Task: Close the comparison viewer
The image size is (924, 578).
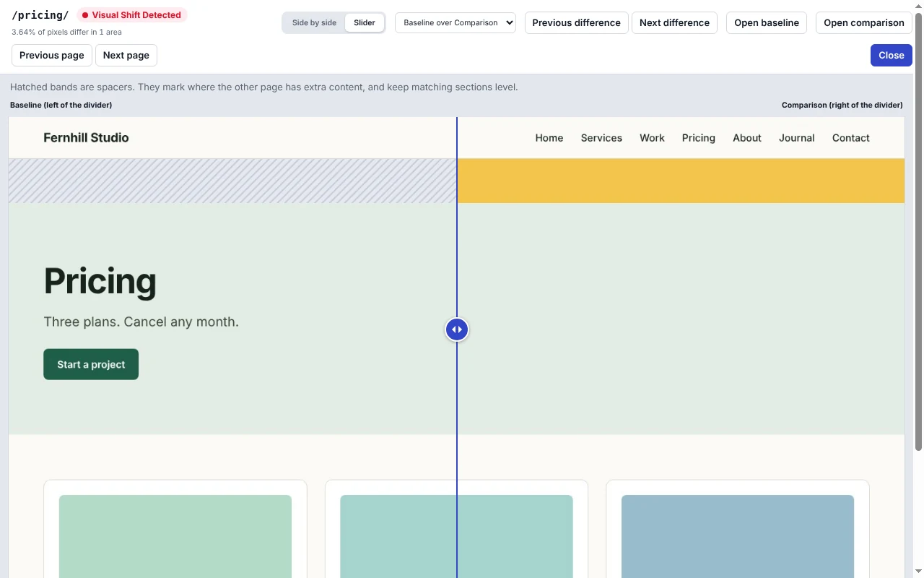Action: point(892,55)
